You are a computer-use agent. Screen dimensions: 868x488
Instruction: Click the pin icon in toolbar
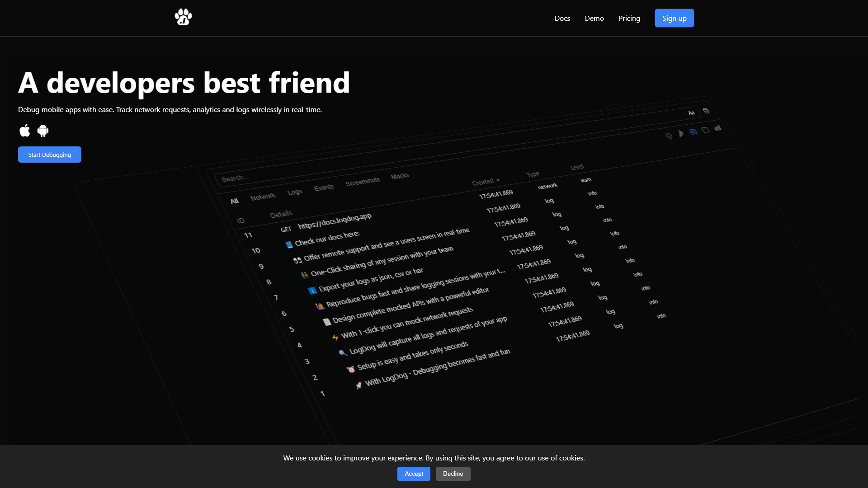(x=681, y=134)
